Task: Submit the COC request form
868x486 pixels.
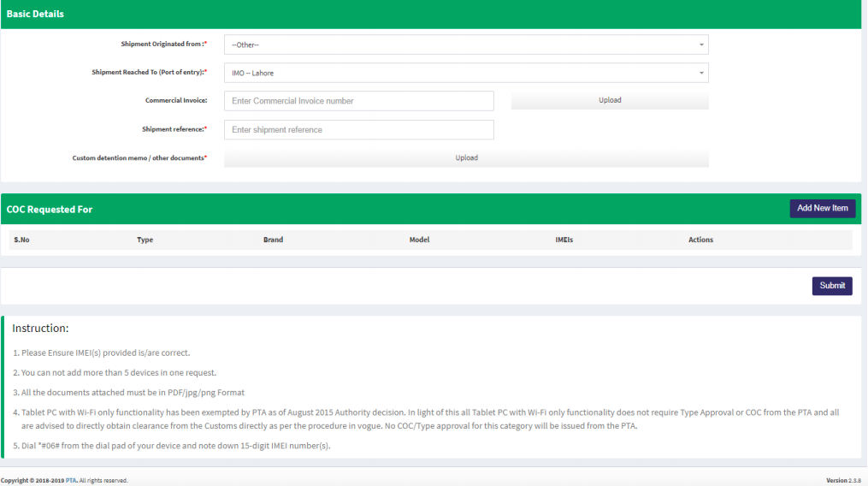Action: (831, 286)
